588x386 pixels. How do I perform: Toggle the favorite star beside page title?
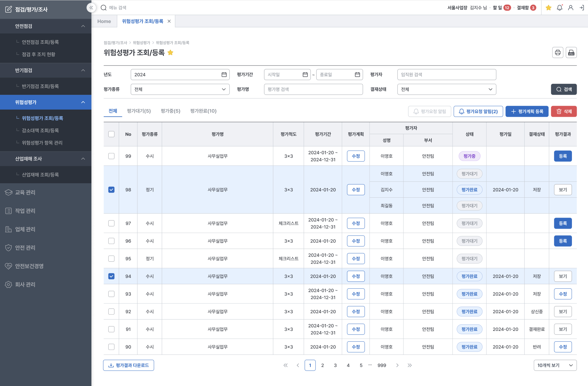[x=170, y=53]
